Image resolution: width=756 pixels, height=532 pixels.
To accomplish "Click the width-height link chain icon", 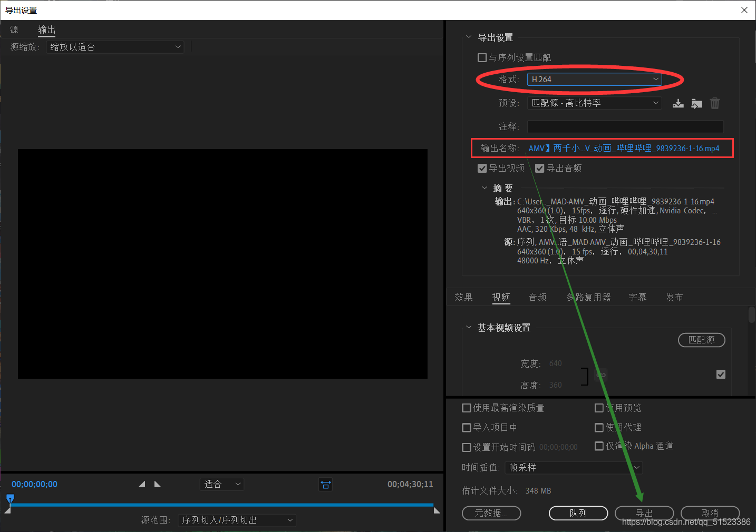I will pos(601,375).
